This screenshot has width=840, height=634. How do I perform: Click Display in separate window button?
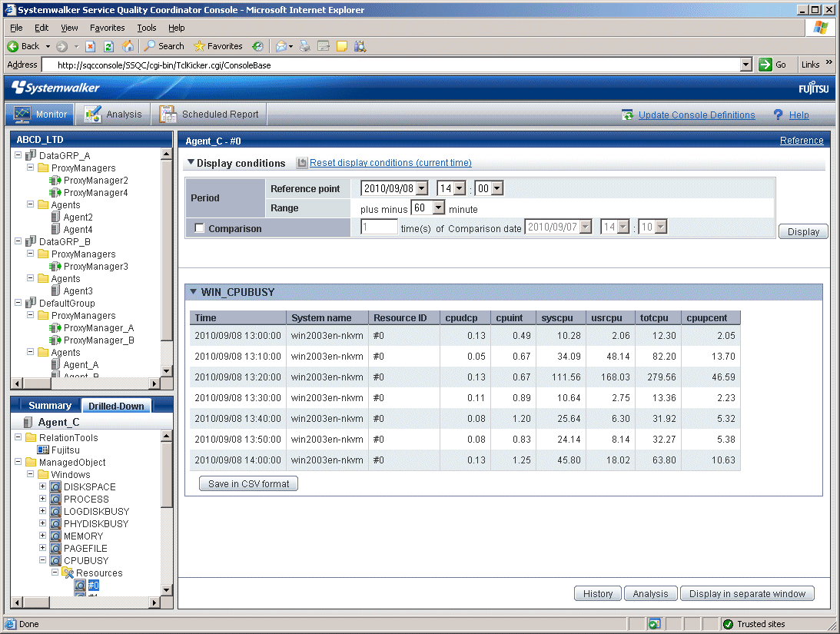pyautogui.click(x=747, y=593)
